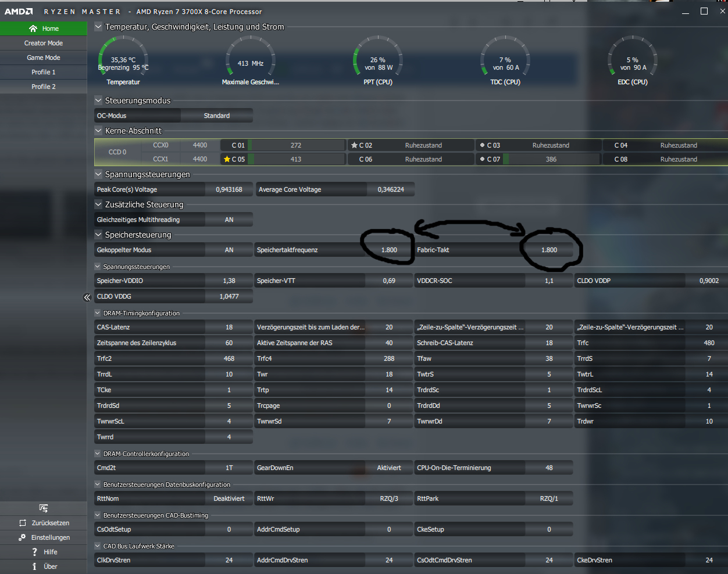The width and height of the screenshot is (728, 574).
Task: Switch to Game Mode
Action: click(44, 58)
